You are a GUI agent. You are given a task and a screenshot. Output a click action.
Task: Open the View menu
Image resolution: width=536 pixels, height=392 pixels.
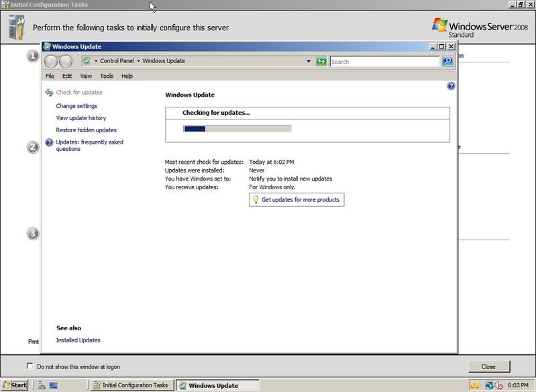86,76
